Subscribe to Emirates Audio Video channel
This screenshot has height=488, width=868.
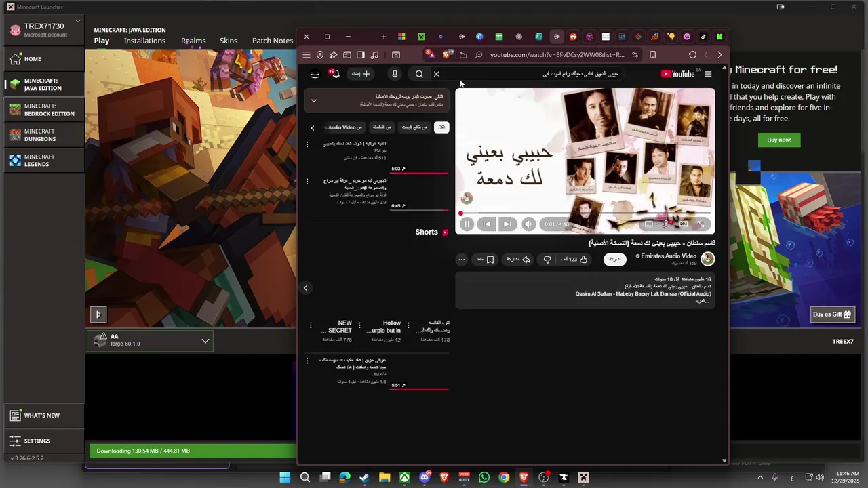(615, 259)
